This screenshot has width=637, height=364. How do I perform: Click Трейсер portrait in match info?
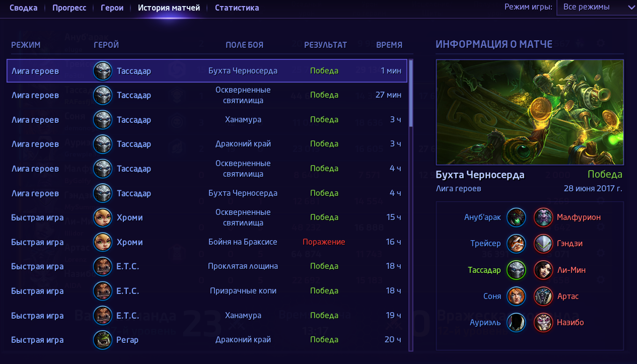pos(517,244)
